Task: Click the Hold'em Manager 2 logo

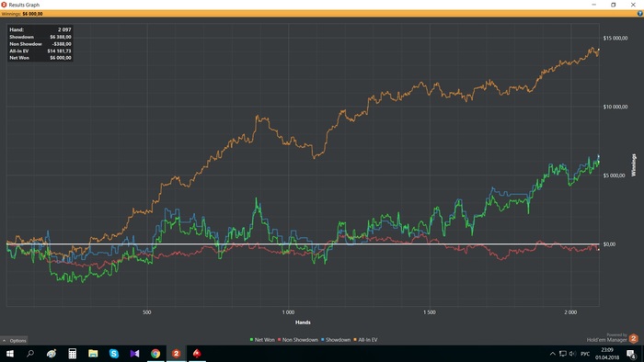Action: pyautogui.click(x=633, y=338)
